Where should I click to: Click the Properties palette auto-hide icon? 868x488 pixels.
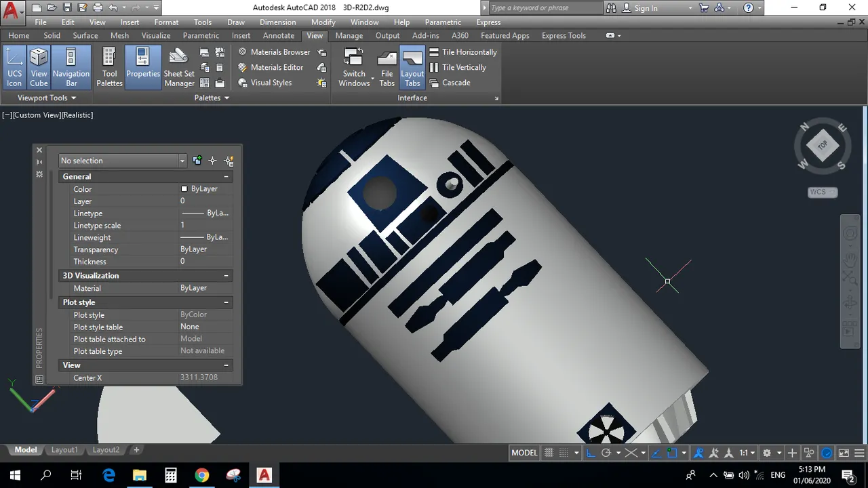[x=39, y=162]
